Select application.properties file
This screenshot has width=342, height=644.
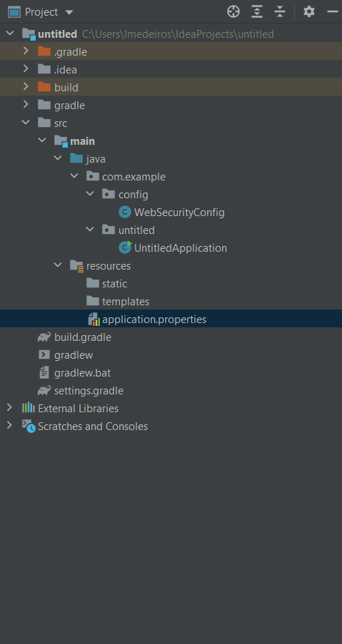154,319
